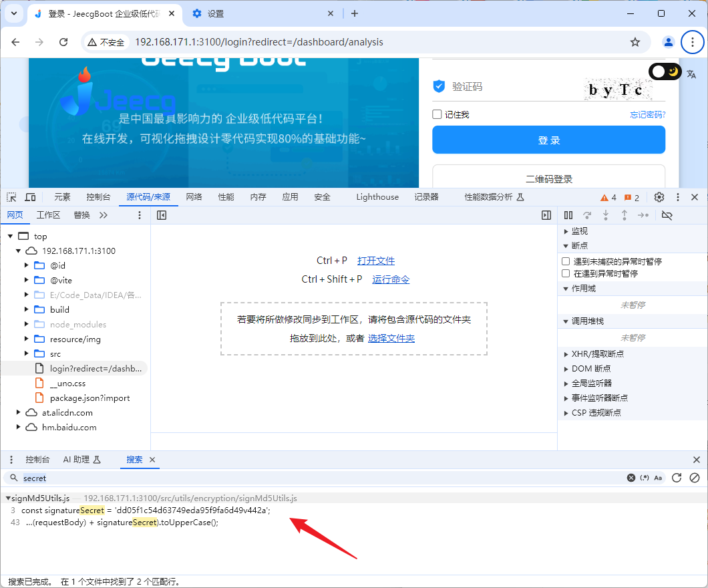Toggle the debugger sidebar icon

click(x=546, y=215)
